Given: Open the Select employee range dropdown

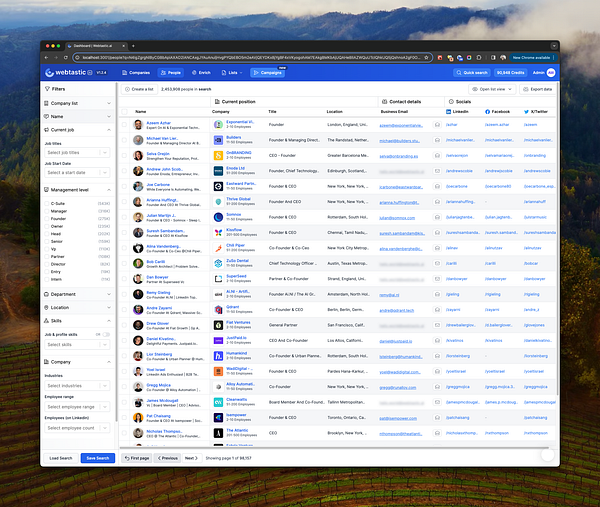Looking at the screenshot, I should point(77,407).
